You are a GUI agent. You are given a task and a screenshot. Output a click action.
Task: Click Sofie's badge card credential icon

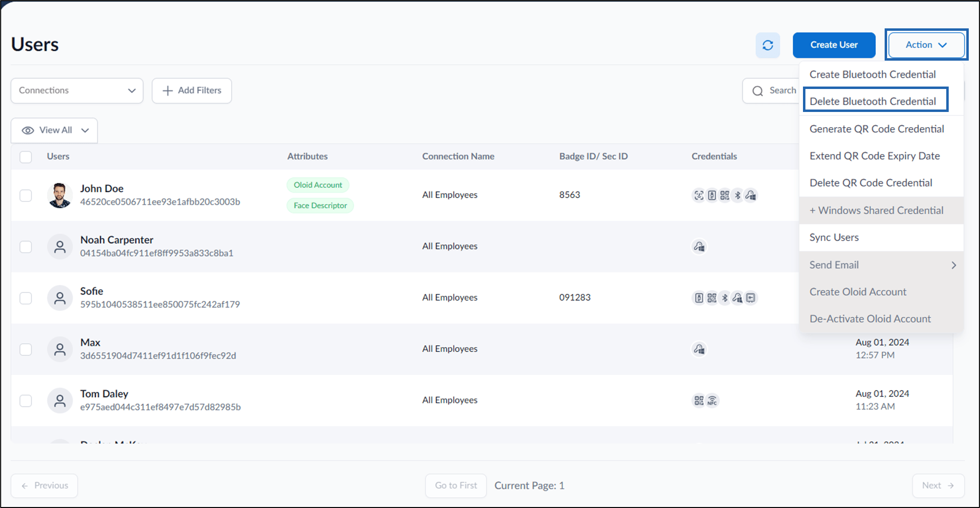(x=699, y=298)
